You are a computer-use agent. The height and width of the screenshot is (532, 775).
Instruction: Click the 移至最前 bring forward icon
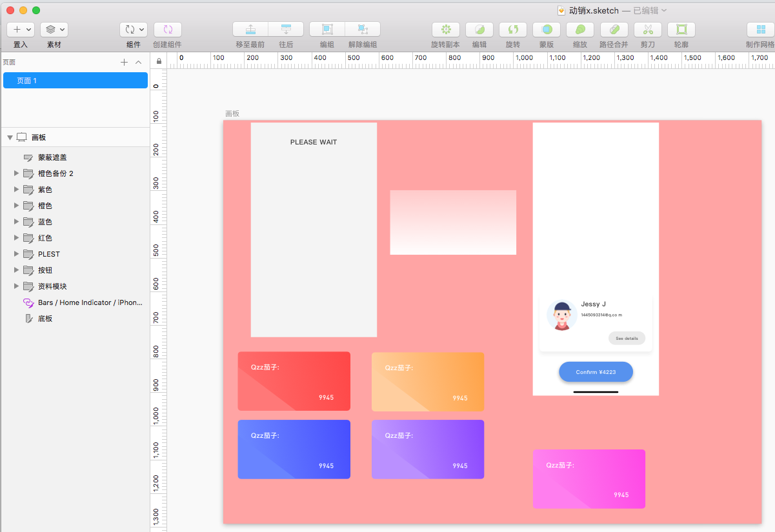coord(250,29)
